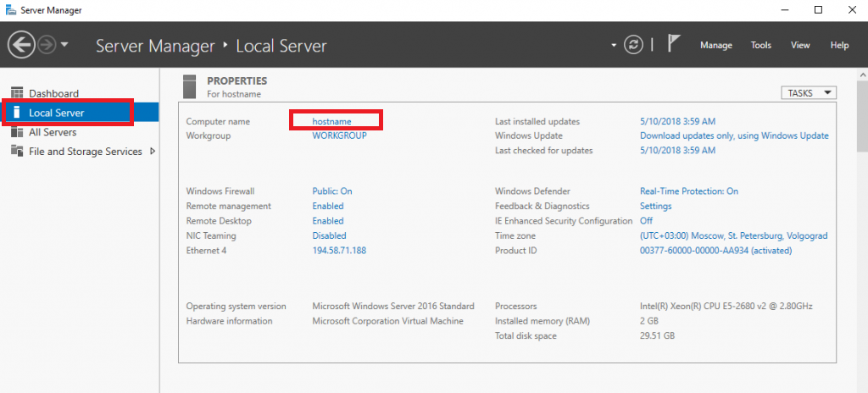This screenshot has height=393, width=868.
Task: Click Feedback & Diagnostics Settings link
Action: coord(655,206)
